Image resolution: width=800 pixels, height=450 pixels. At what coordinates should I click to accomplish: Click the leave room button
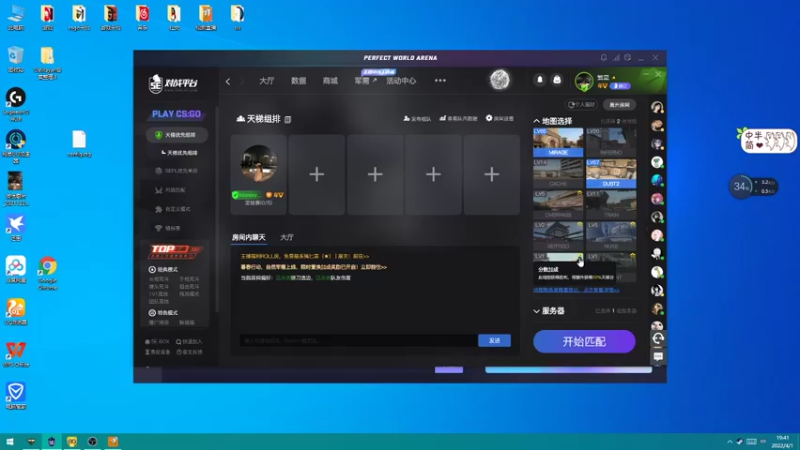pyautogui.click(x=619, y=105)
